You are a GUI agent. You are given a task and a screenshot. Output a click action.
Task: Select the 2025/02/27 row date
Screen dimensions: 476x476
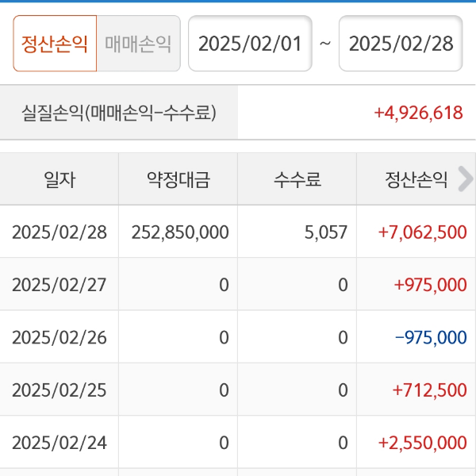(x=59, y=285)
